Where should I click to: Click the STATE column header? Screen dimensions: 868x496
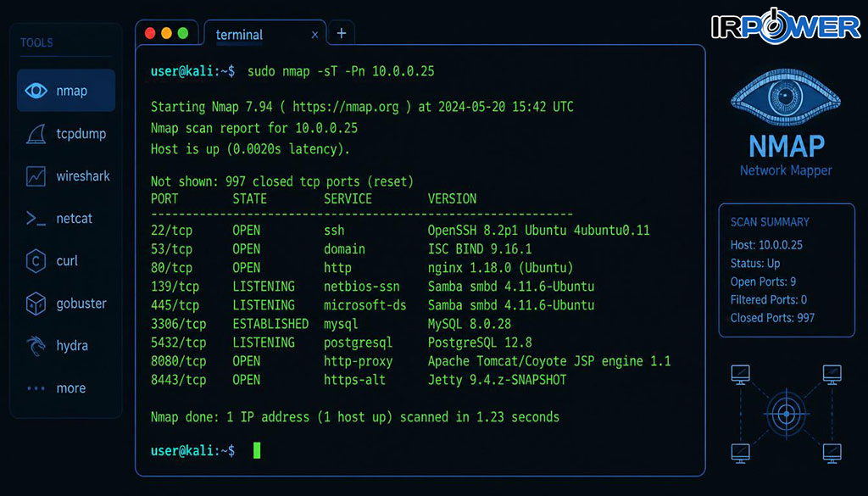pyautogui.click(x=250, y=198)
